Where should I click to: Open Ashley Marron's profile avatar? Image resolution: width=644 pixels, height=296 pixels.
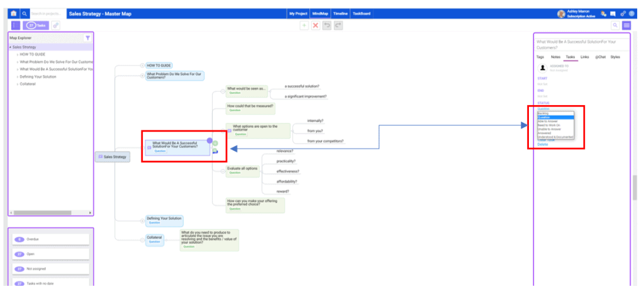pyautogui.click(x=561, y=14)
